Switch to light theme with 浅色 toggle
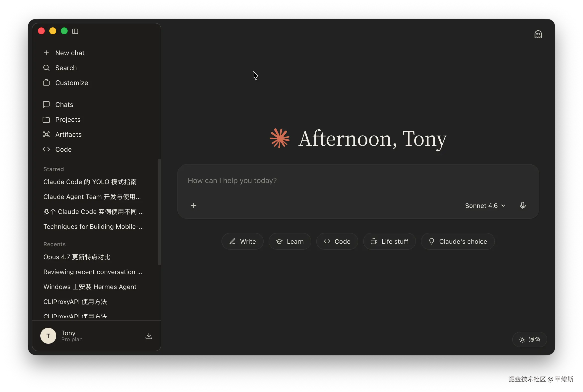The width and height of the screenshot is (583, 392). coord(529,340)
